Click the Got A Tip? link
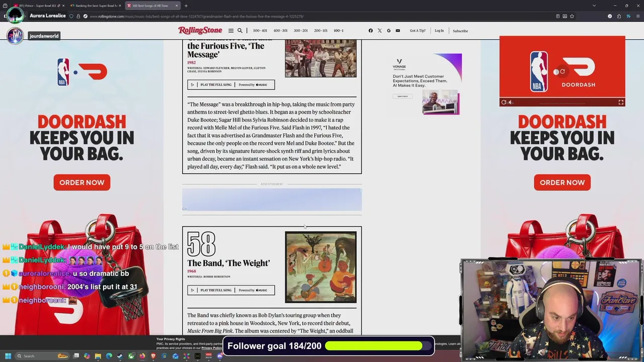644x362 pixels. pyautogui.click(x=418, y=31)
